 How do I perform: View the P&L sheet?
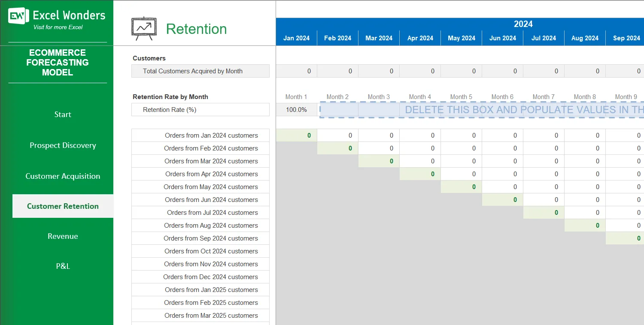63,266
